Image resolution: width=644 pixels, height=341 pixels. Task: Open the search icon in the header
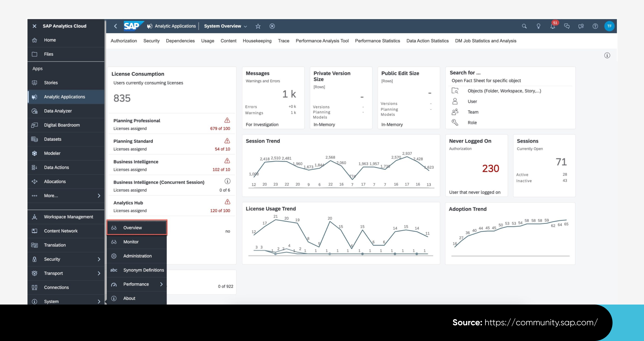pos(524,26)
